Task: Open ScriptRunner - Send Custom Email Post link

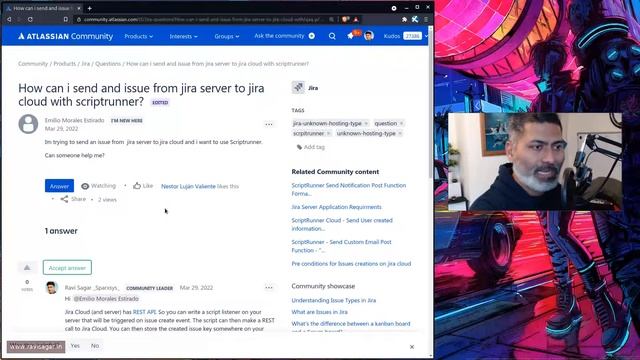Action: point(341,246)
